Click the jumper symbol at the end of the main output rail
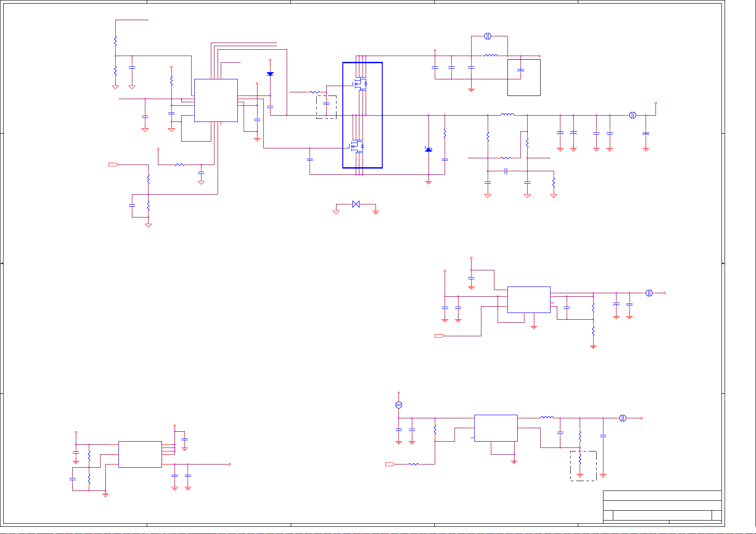The image size is (756, 534). pyautogui.click(x=632, y=115)
